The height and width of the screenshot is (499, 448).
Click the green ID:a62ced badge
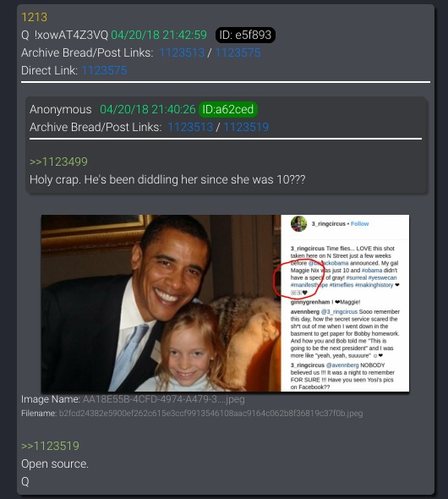click(228, 109)
